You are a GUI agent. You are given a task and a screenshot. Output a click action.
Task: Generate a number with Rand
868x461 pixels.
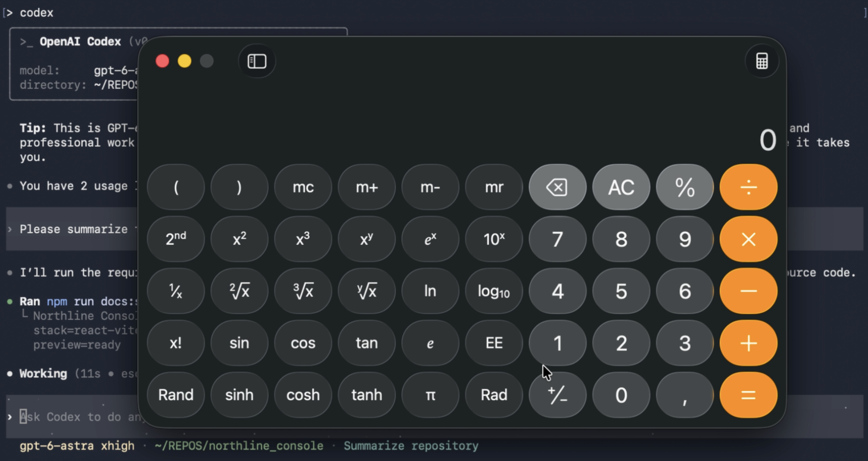[176, 395]
